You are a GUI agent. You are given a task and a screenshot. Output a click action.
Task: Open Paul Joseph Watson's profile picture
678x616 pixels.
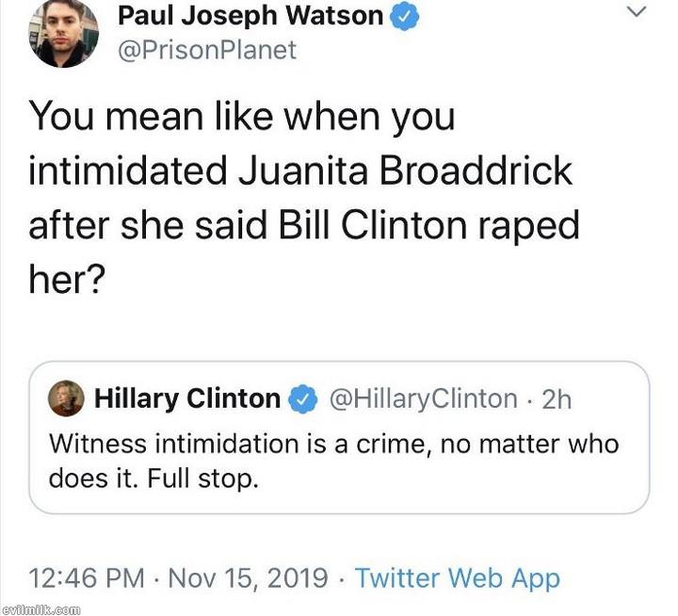click(x=64, y=33)
